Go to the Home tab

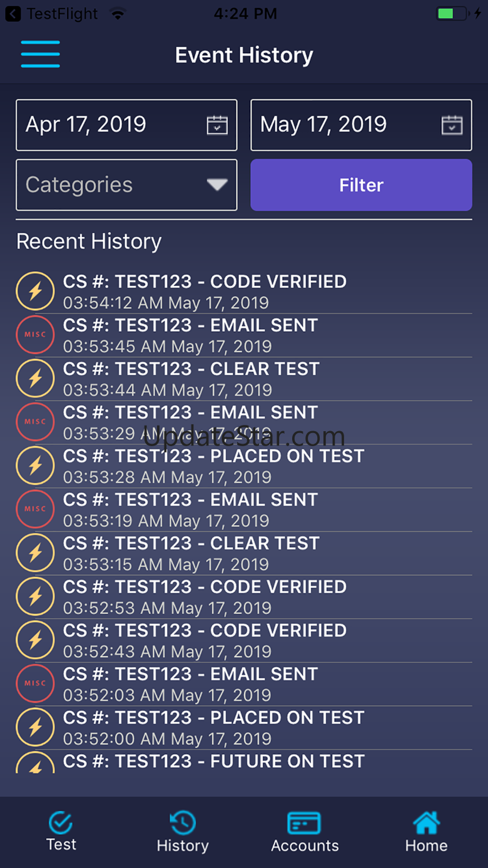click(x=426, y=831)
